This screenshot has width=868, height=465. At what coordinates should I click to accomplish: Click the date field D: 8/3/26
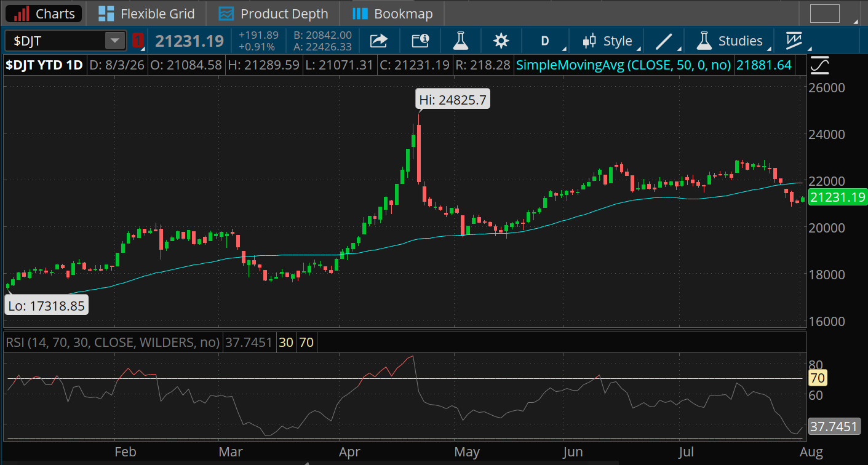coord(117,65)
